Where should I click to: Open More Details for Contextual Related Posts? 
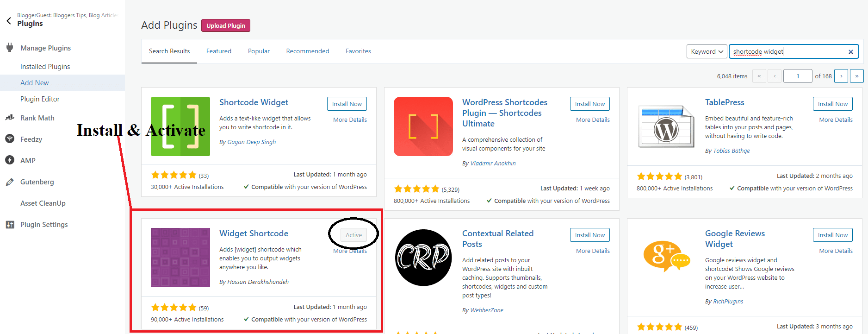coord(593,251)
